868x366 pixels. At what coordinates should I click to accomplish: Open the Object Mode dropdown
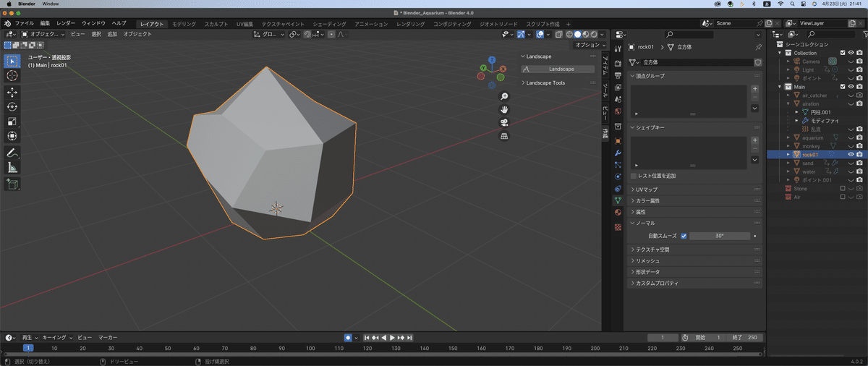43,34
